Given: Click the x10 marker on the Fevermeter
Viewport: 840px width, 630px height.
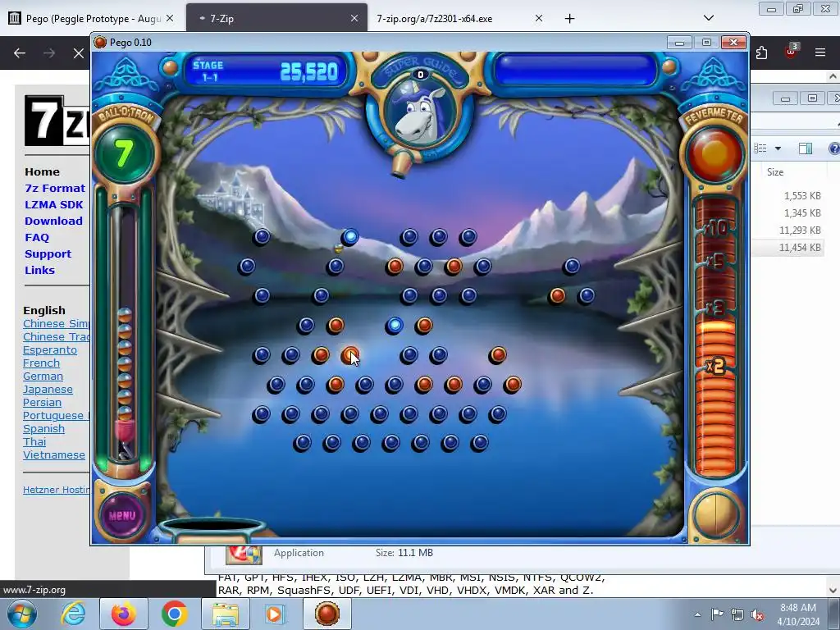Looking at the screenshot, I should pos(716,228).
